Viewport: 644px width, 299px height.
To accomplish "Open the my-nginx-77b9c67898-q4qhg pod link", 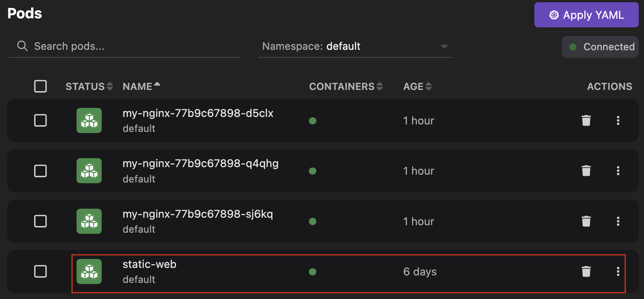I will [200, 164].
